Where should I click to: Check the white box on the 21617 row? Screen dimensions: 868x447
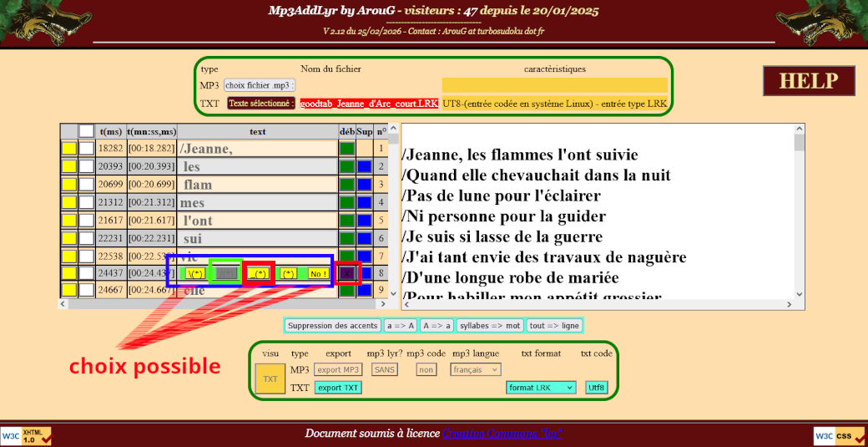[86, 221]
